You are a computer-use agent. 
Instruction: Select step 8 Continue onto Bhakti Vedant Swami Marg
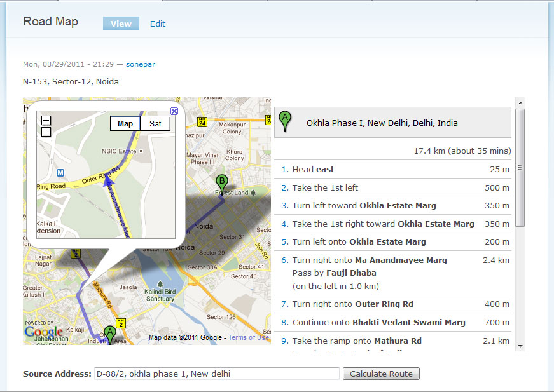[392, 322]
